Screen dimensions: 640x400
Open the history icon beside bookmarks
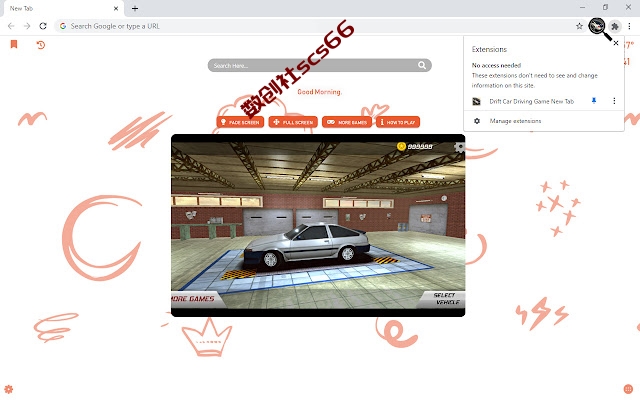pyautogui.click(x=40, y=44)
